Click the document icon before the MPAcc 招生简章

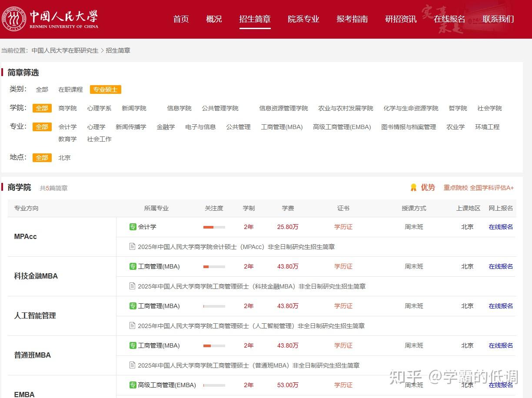coord(133,246)
